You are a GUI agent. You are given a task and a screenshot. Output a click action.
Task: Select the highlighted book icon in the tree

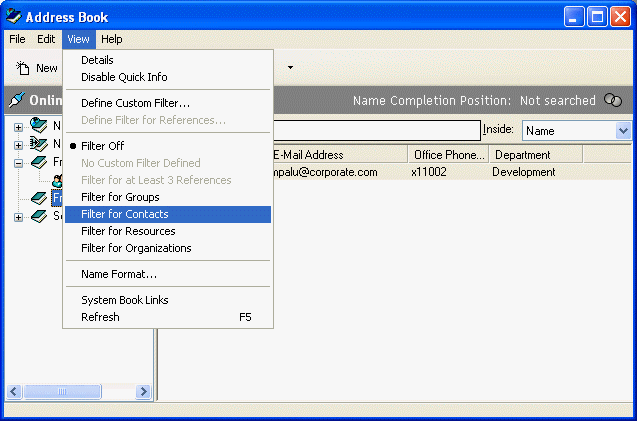coord(39,198)
